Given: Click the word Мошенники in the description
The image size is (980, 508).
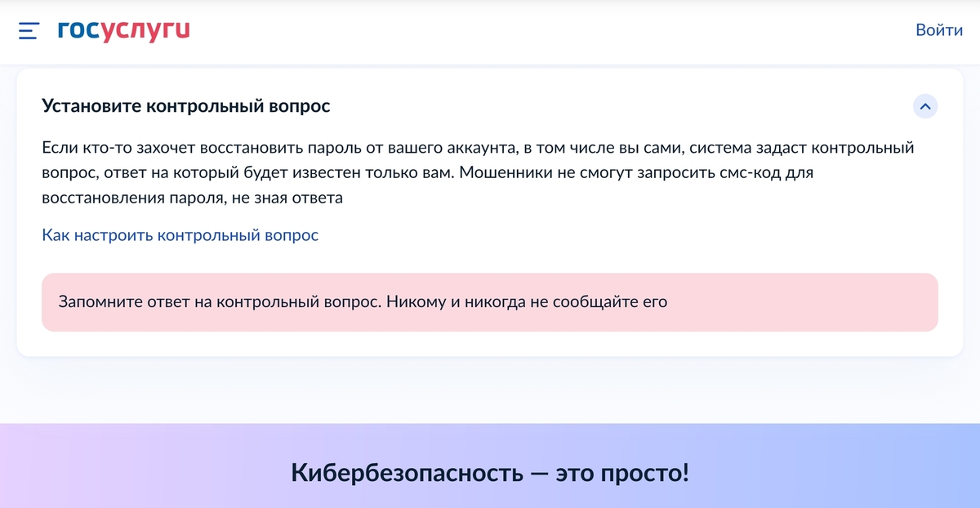Looking at the screenshot, I should click(x=501, y=173).
